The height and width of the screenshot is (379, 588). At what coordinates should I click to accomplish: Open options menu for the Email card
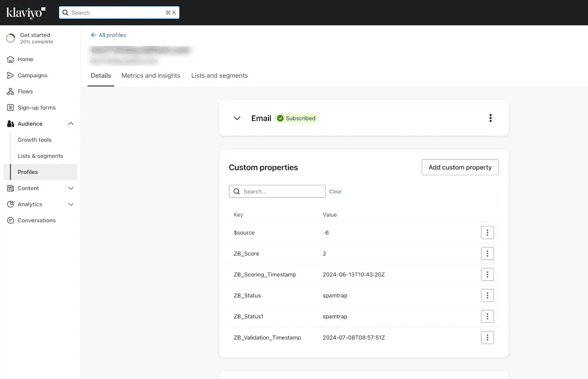coord(490,118)
